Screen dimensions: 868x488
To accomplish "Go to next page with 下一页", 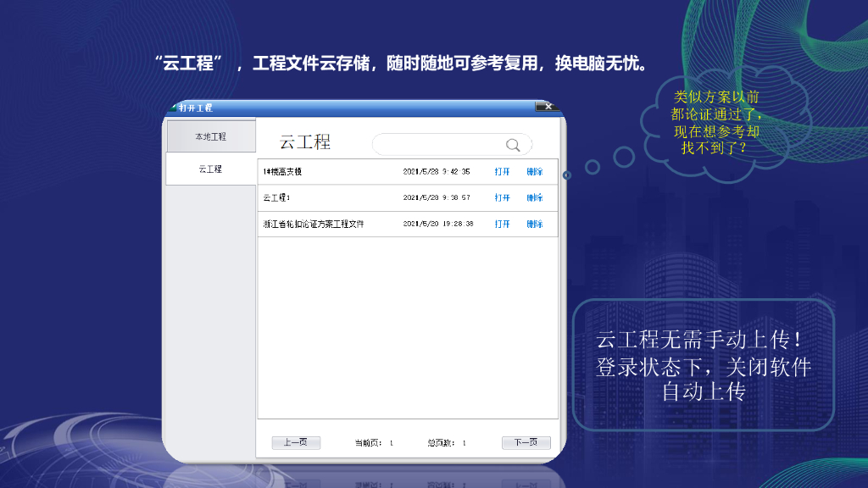I will 526,442.
